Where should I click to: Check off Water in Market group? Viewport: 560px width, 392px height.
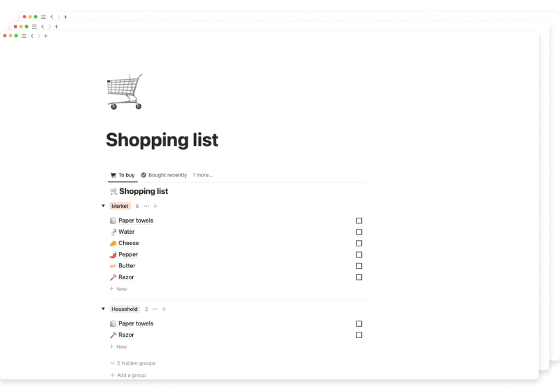(359, 232)
